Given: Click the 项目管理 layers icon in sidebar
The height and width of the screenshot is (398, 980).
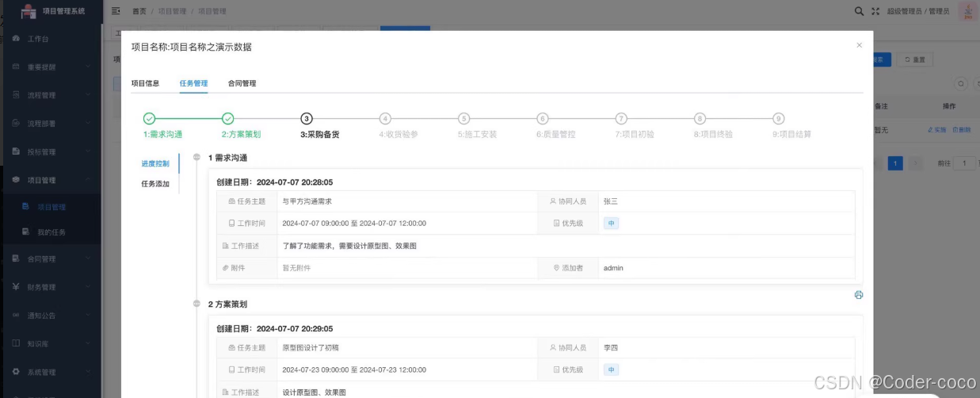Looking at the screenshot, I should (16, 180).
